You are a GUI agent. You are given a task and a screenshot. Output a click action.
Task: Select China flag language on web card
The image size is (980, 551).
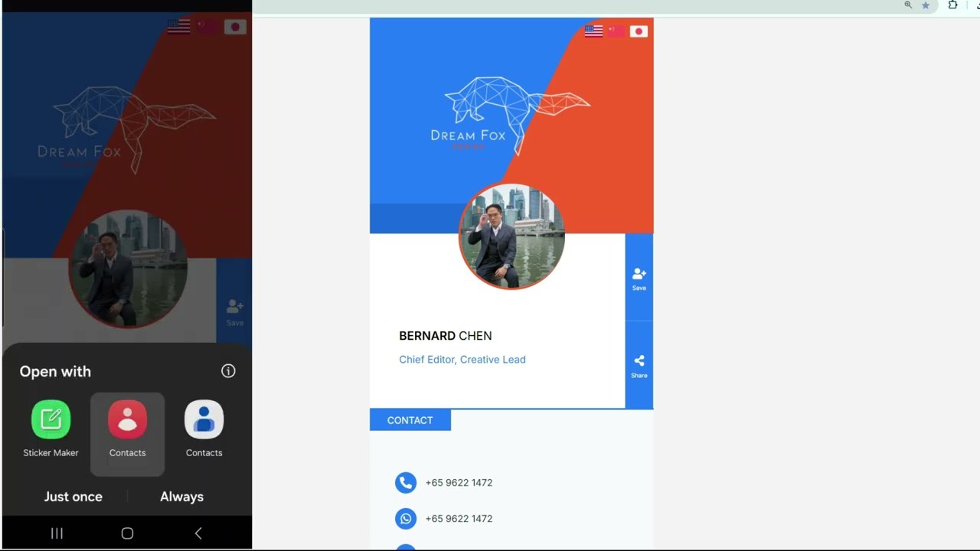click(x=616, y=31)
